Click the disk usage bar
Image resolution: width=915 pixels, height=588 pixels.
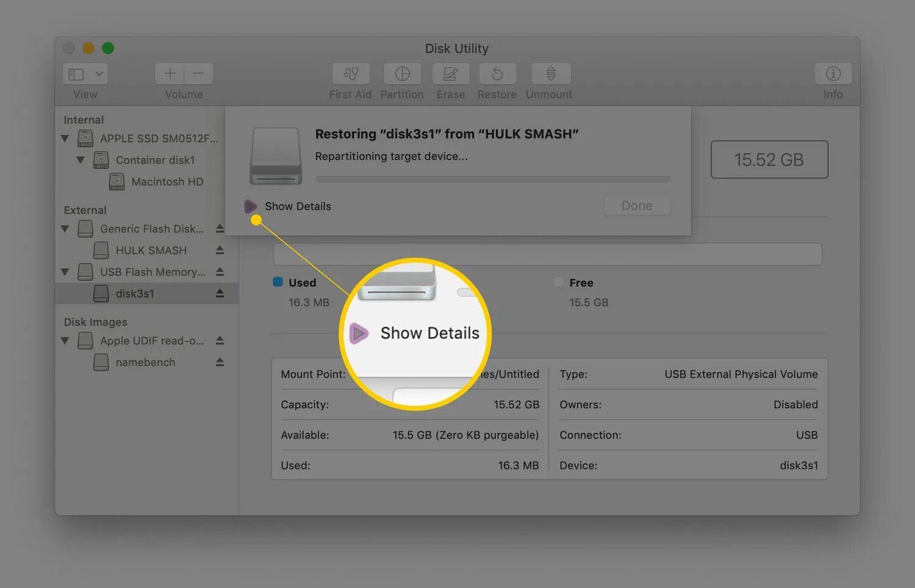(x=547, y=254)
